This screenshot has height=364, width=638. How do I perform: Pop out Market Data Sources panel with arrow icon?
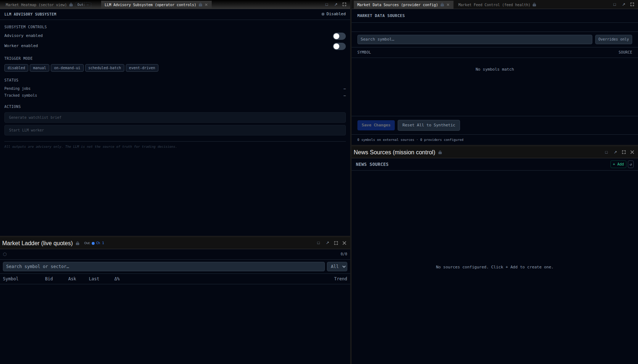pyautogui.click(x=623, y=5)
